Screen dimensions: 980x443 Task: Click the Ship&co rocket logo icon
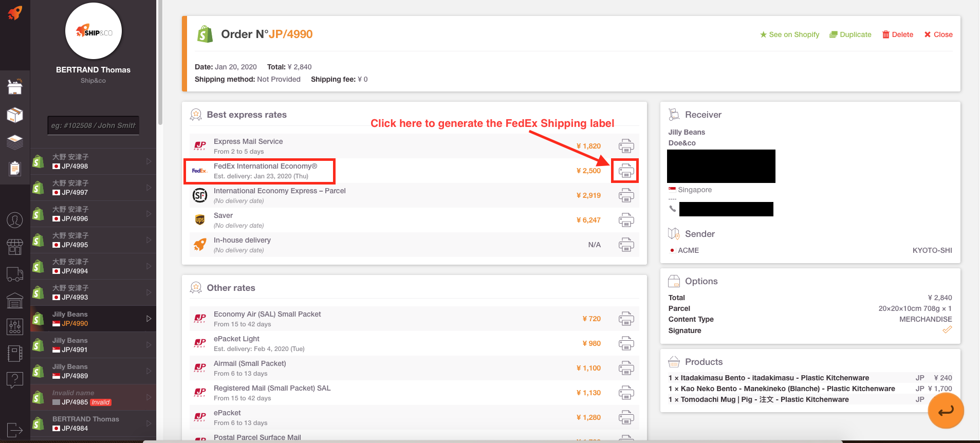(15, 12)
